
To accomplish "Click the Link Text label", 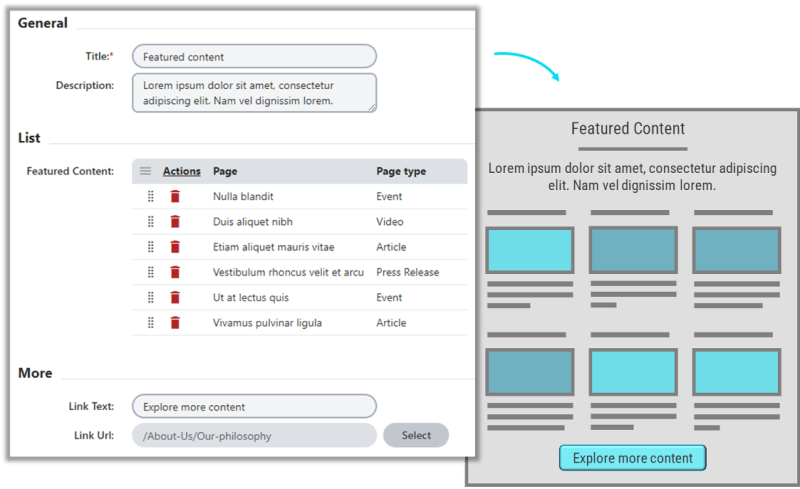I will 91,406.
